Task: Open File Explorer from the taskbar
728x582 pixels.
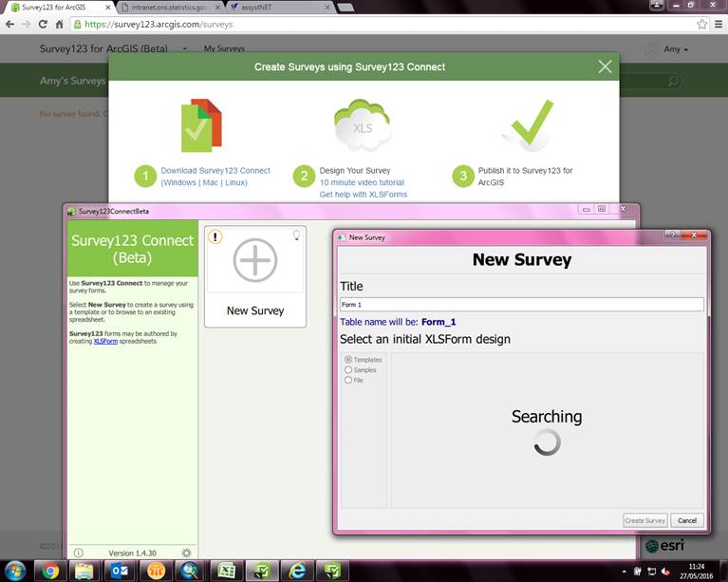Action: pyautogui.click(x=84, y=571)
